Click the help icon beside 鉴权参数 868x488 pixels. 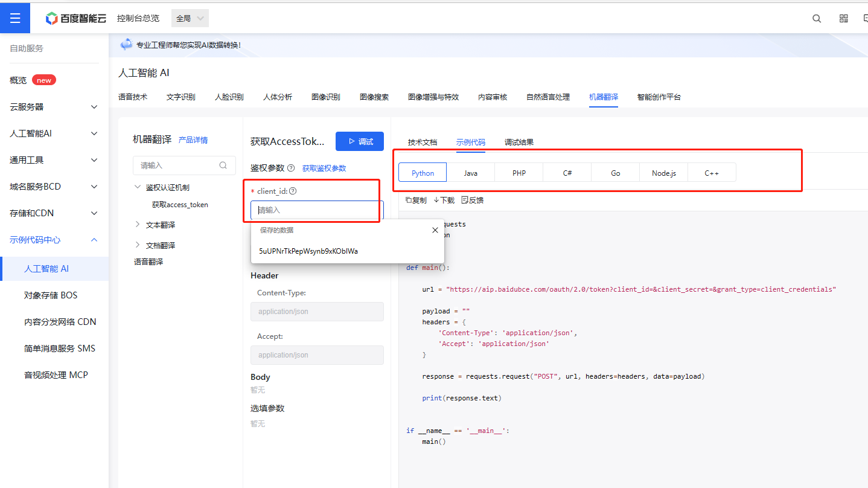(291, 169)
